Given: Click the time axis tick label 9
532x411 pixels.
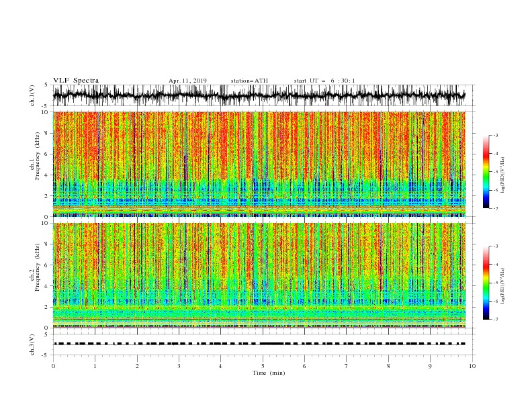Looking at the screenshot, I should point(430,366).
